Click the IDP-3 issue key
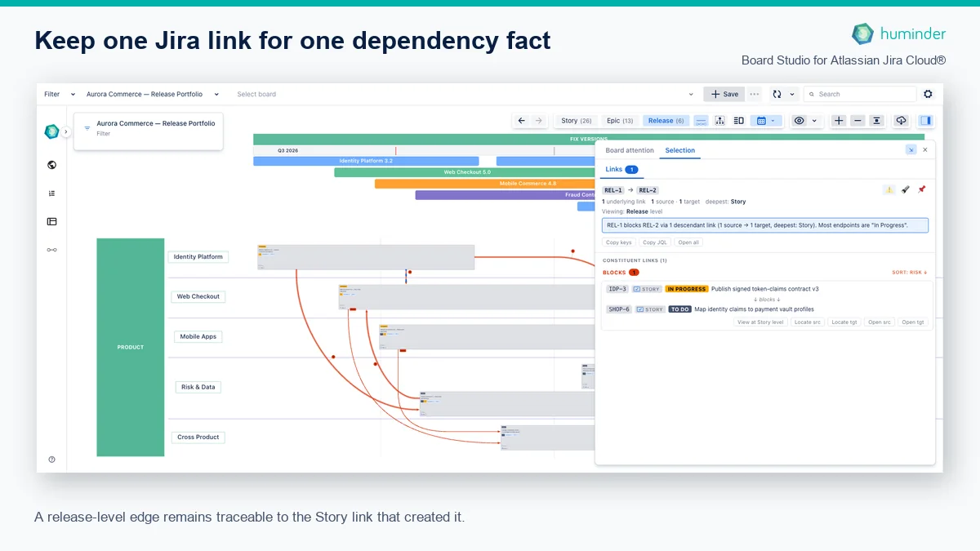 [617, 289]
